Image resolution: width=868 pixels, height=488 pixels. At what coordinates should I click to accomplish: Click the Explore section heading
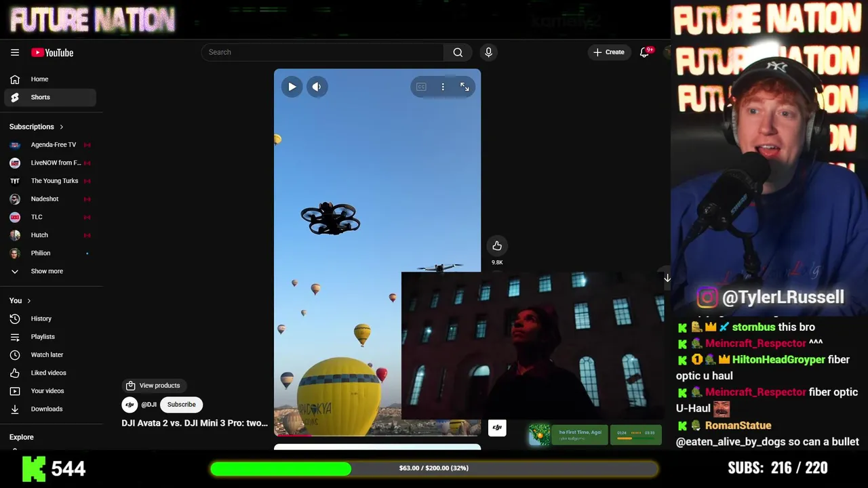pos(22,437)
